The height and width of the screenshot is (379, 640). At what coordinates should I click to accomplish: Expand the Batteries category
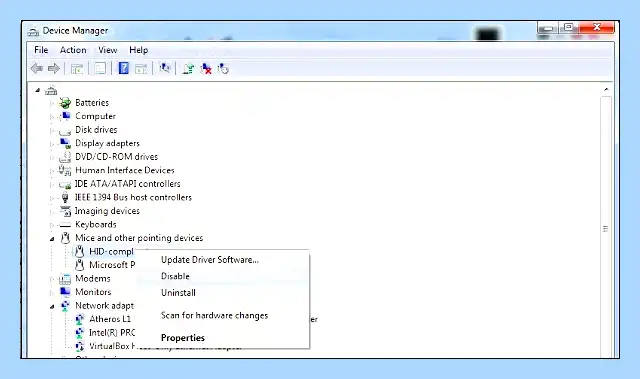[52, 103]
